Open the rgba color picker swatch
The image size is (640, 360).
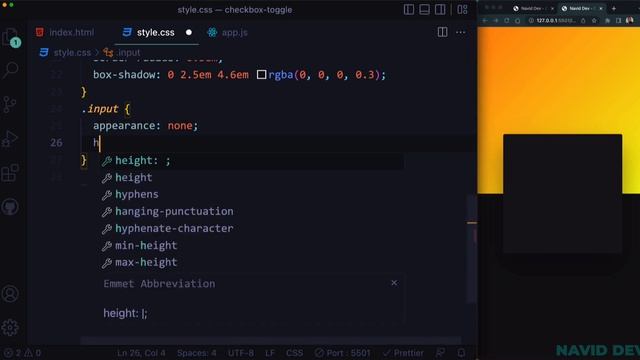[x=261, y=75]
